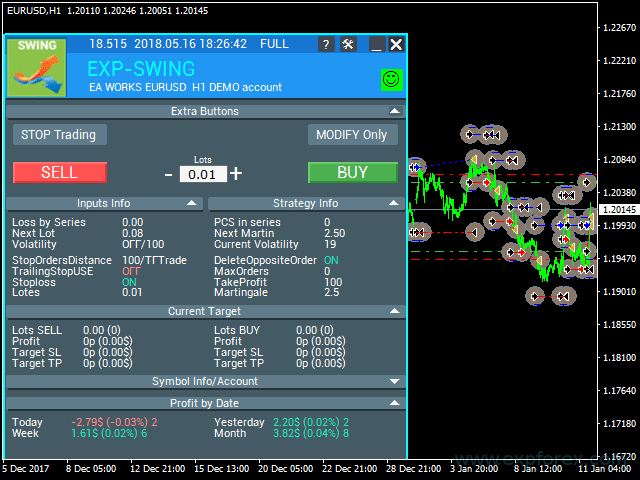Open the help question mark icon
The image size is (640, 480).
(326, 44)
